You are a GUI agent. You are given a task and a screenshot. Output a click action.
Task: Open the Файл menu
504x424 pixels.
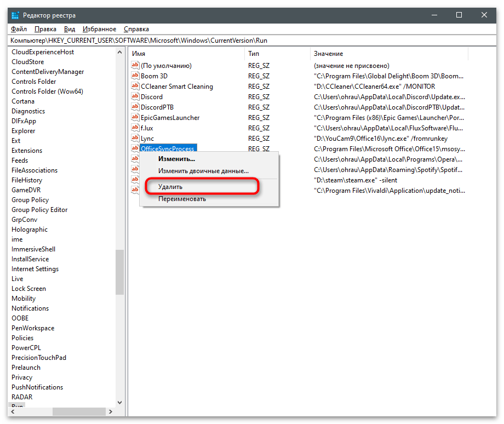point(18,29)
